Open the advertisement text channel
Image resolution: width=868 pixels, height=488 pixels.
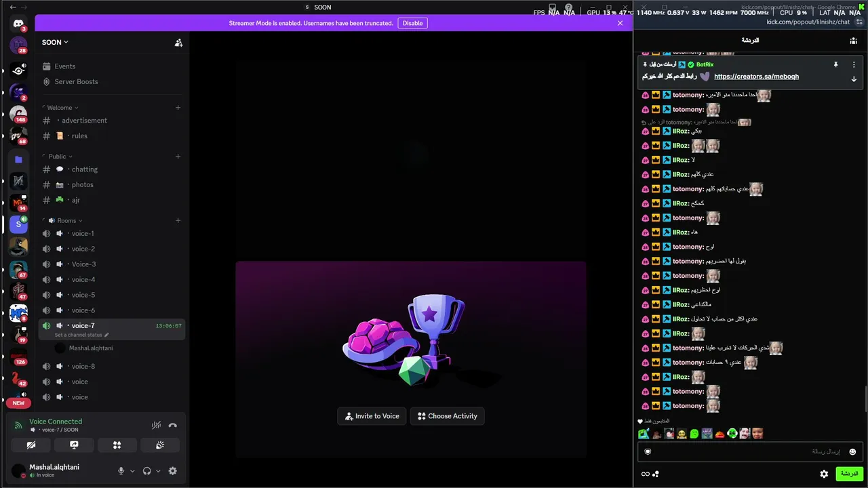(x=112, y=121)
